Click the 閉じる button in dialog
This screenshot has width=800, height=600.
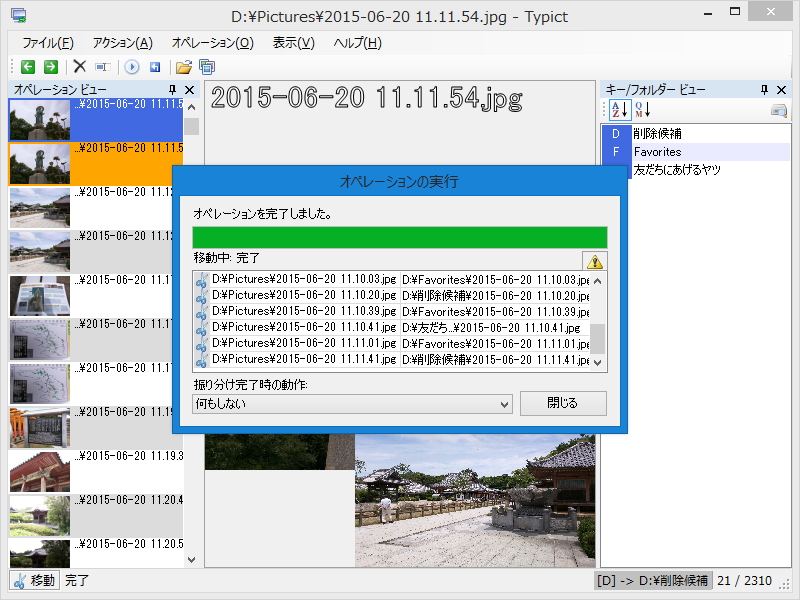563,403
